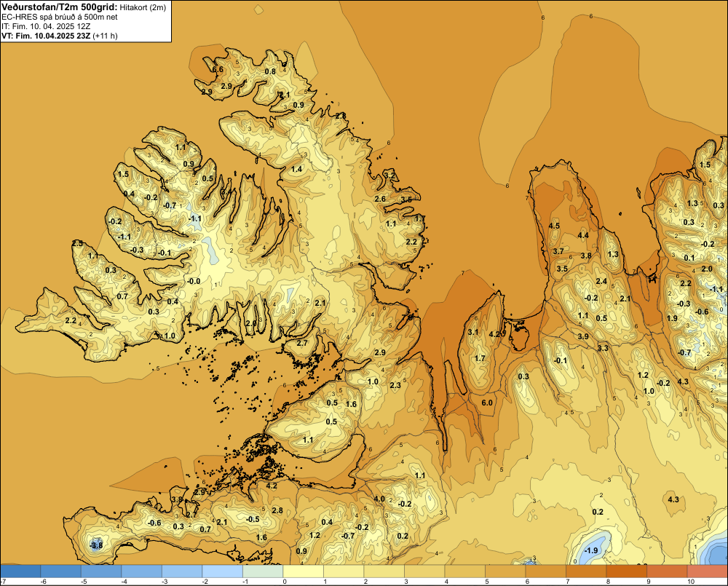Click the legend swatch between -5 and -4
The image size is (728, 586).
click(x=101, y=571)
